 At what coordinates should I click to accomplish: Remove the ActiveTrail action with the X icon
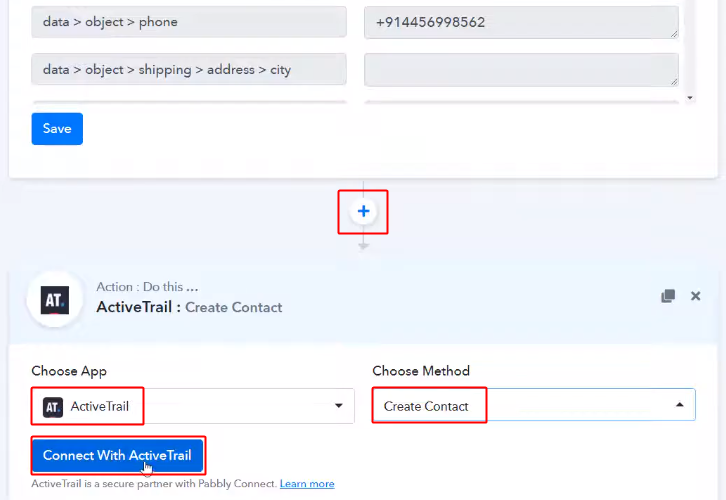pos(695,296)
